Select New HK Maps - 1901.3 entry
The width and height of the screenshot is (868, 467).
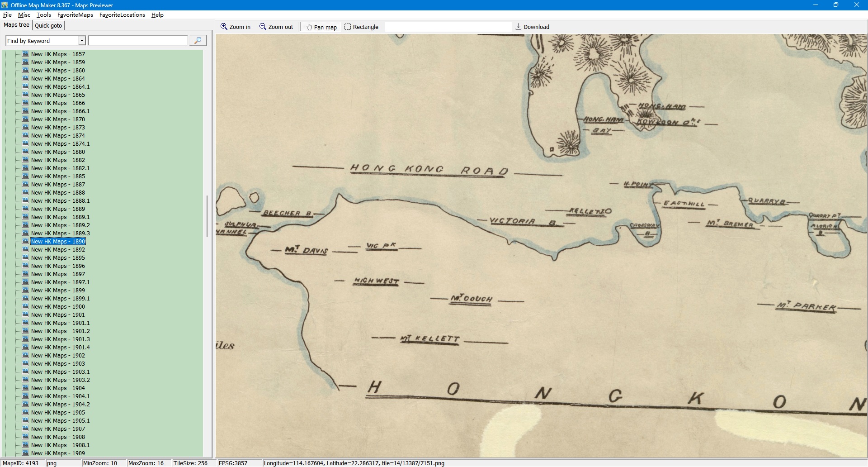tap(60, 339)
